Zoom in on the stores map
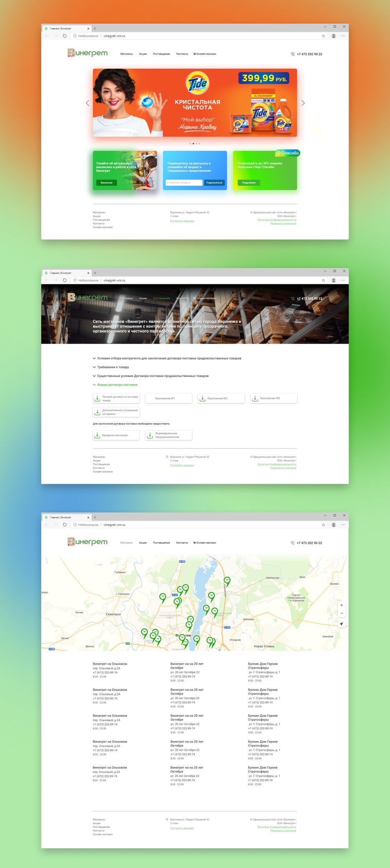The image size is (390, 868). (x=342, y=605)
